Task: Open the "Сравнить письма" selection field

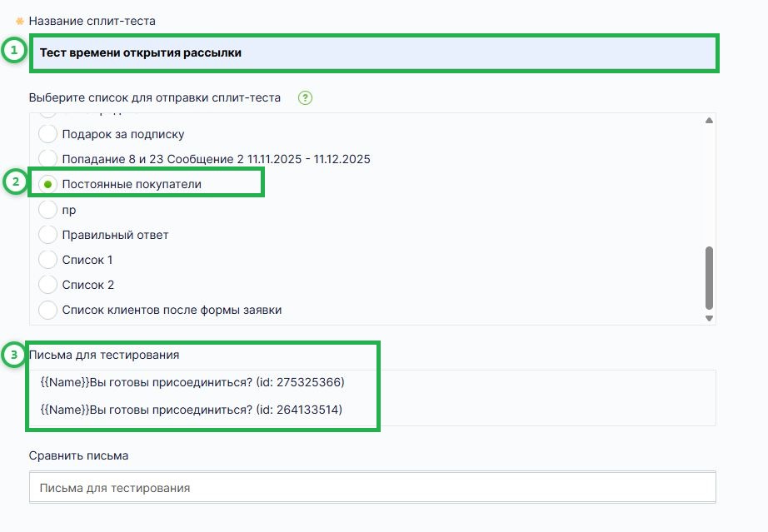Action: click(372, 486)
